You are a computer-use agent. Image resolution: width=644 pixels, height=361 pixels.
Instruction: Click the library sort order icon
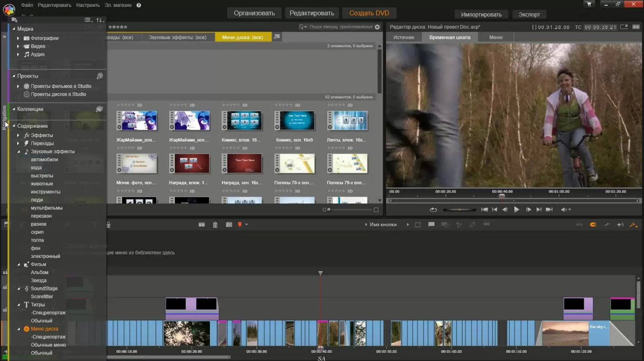[x=100, y=20]
